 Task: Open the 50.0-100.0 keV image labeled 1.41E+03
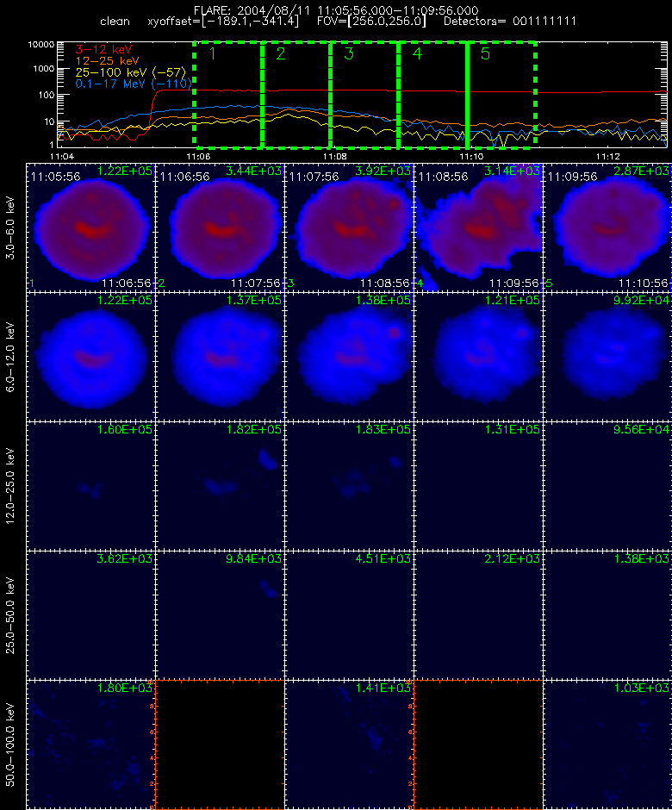[x=349, y=745]
